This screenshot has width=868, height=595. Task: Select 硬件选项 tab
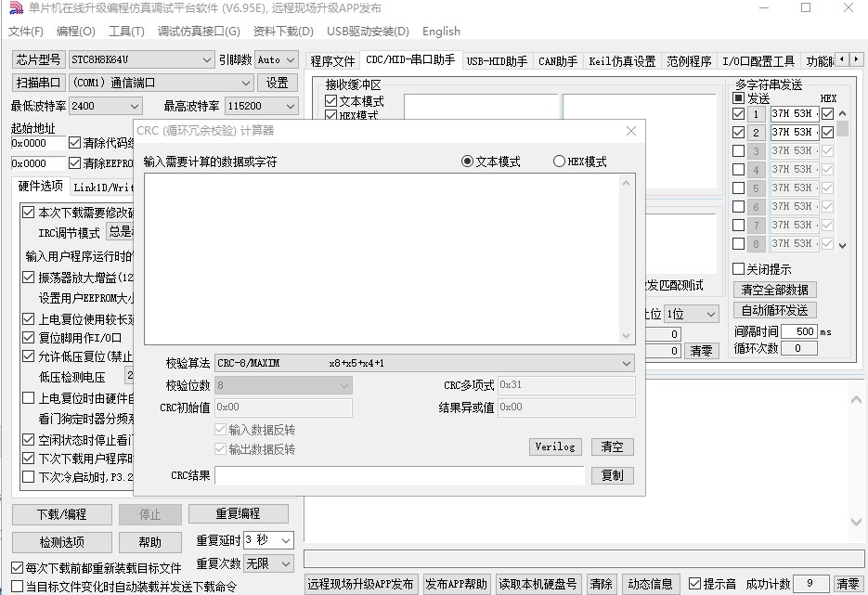tap(40, 186)
